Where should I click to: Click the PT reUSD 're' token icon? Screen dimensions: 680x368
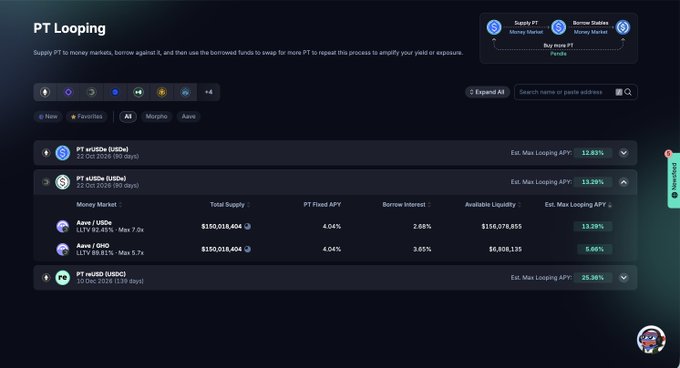62,277
